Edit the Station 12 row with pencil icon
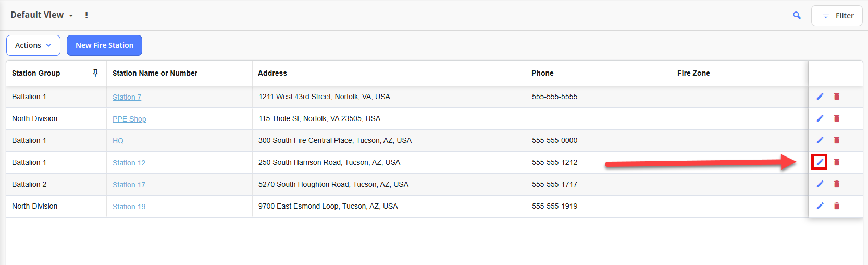 [x=820, y=162]
